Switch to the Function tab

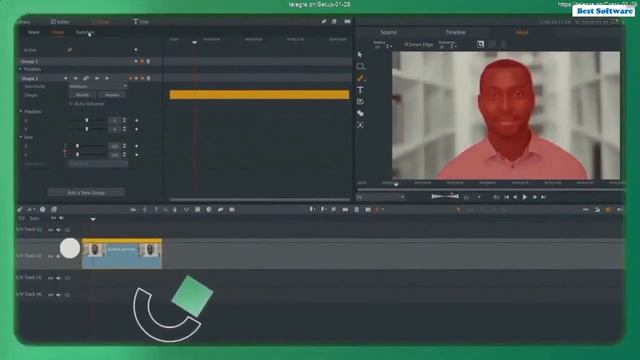[x=85, y=32]
